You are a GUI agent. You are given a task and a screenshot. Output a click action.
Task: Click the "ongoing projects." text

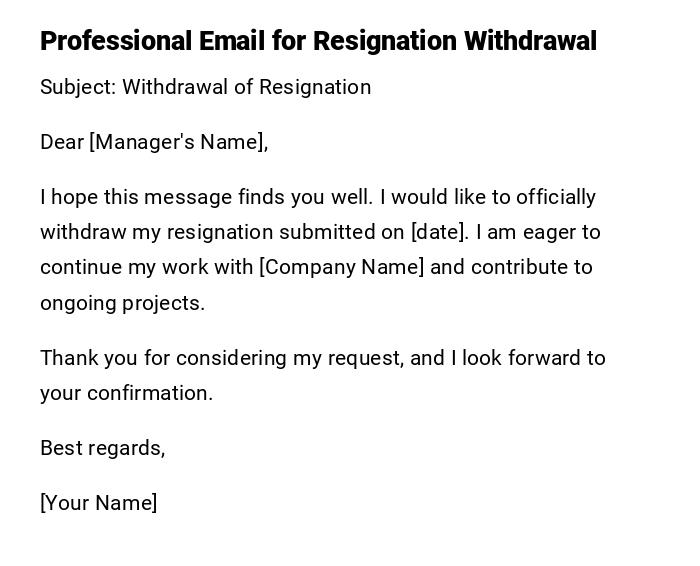tap(122, 303)
